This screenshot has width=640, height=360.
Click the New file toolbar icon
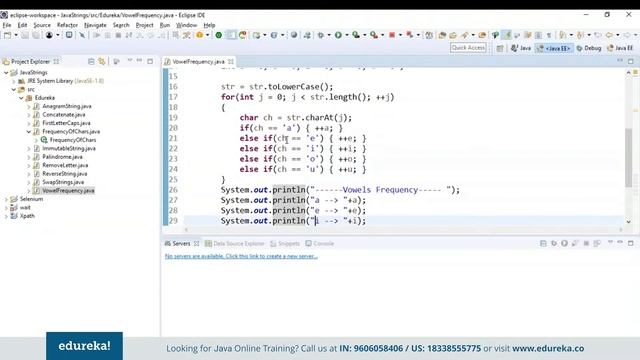(x=7, y=35)
